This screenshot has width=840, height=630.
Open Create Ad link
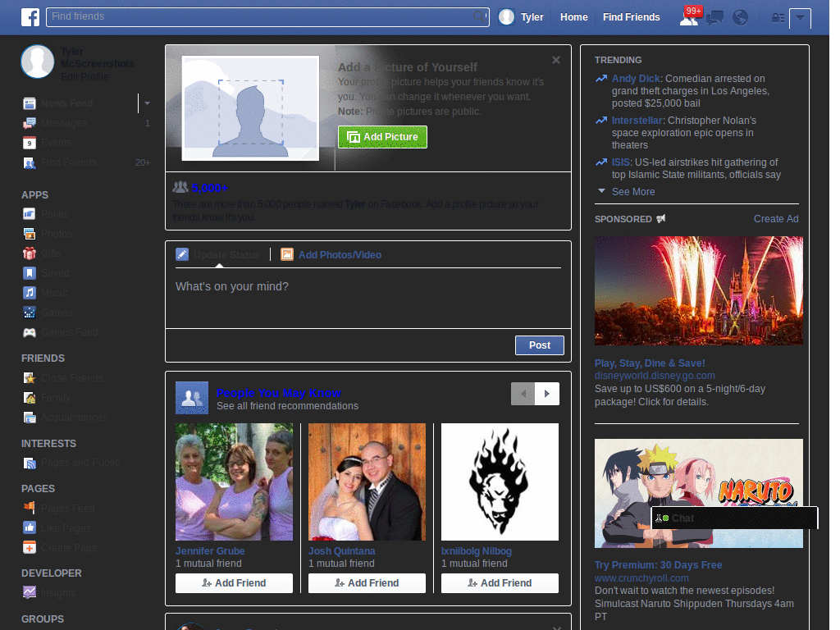pyautogui.click(x=776, y=219)
